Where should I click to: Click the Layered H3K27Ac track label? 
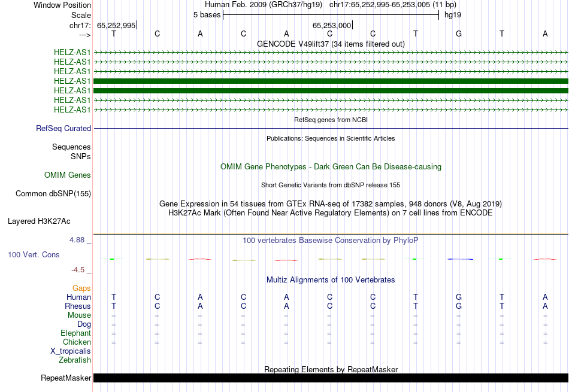(39, 221)
